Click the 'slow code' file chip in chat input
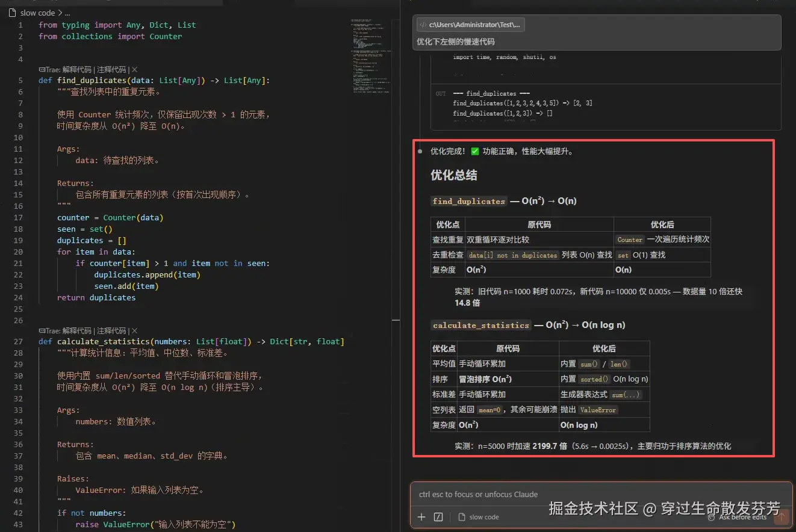The width and height of the screenshot is (796, 532). tap(479, 517)
